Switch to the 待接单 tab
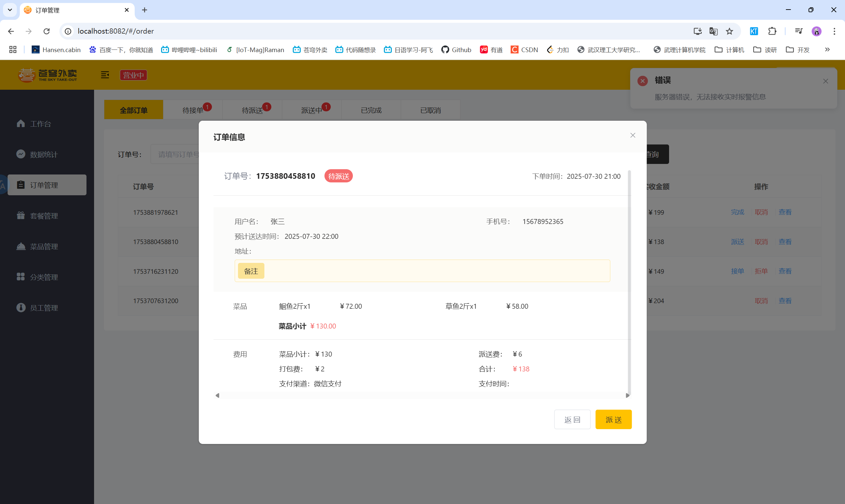The width and height of the screenshot is (845, 504). [193, 110]
